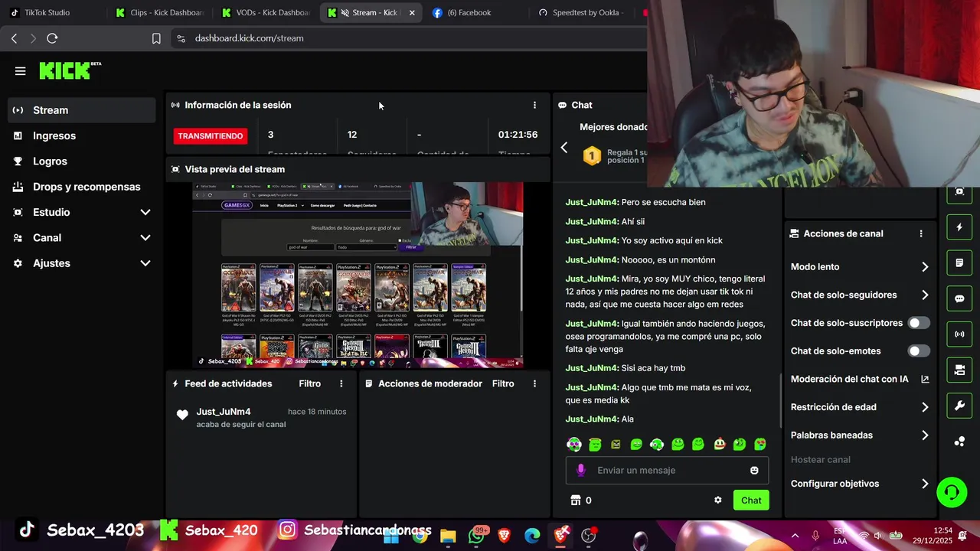This screenshot has height=551, width=980.
Task: Switch to VODs - Kick Dashboard tab
Action: click(265, 12)
